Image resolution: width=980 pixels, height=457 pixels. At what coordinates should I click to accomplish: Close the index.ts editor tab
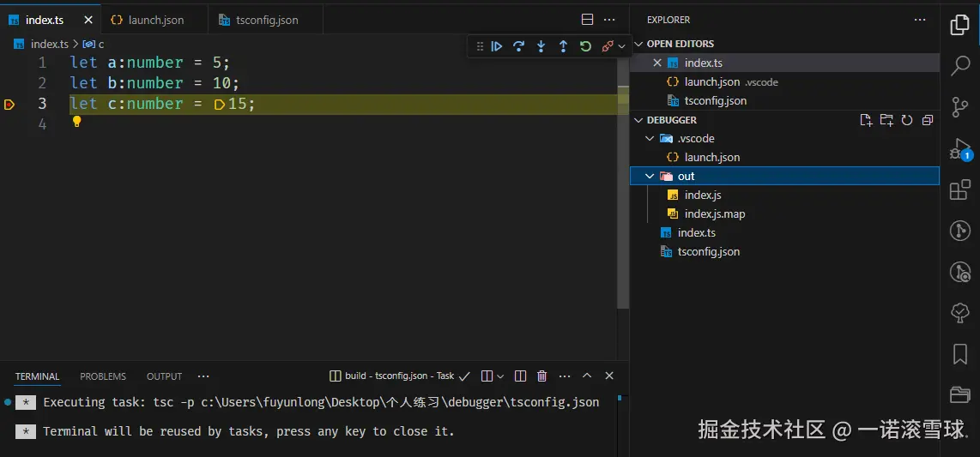(x=88, y=20)
